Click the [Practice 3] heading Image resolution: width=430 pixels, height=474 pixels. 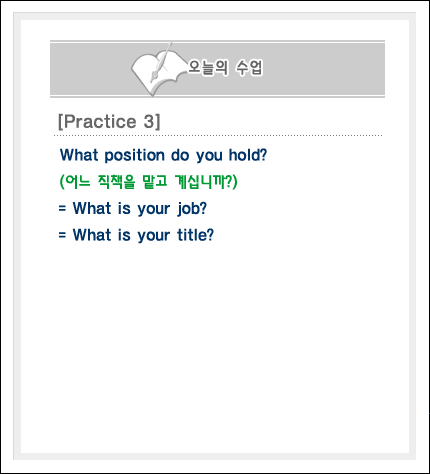(109, 121)
